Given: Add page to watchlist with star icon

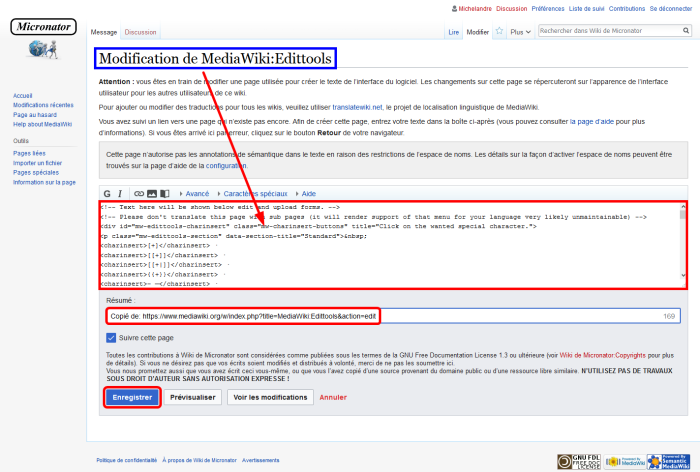Looking at the screenshot, I should tap(499, 31).
